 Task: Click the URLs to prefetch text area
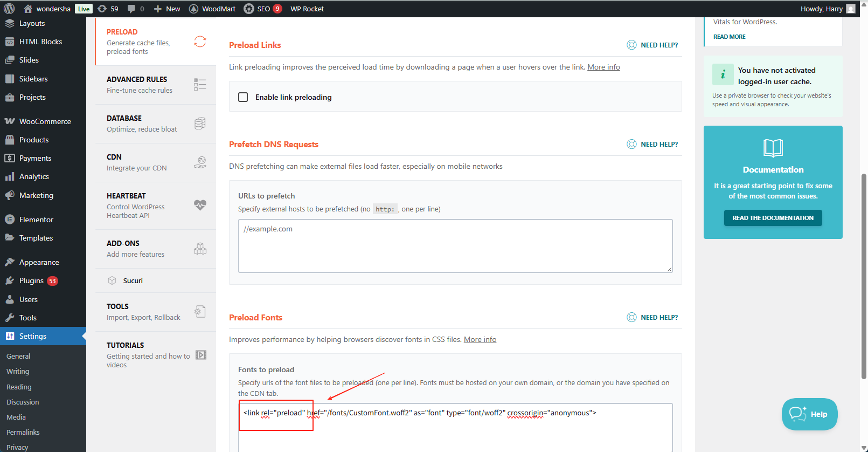[x=455, y=245]
